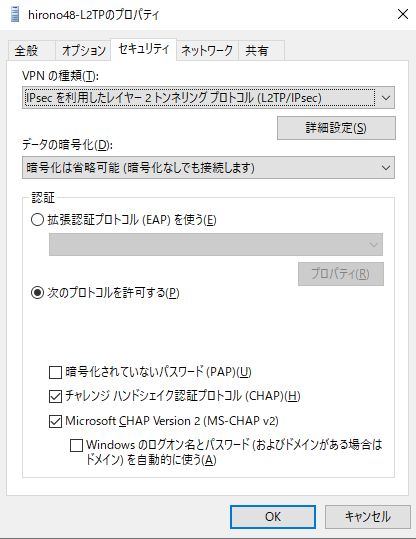The image size is (416, 539).
Task: Toggle the MS-CHAP v2 checkbox
Action: [x=55, y=421]
